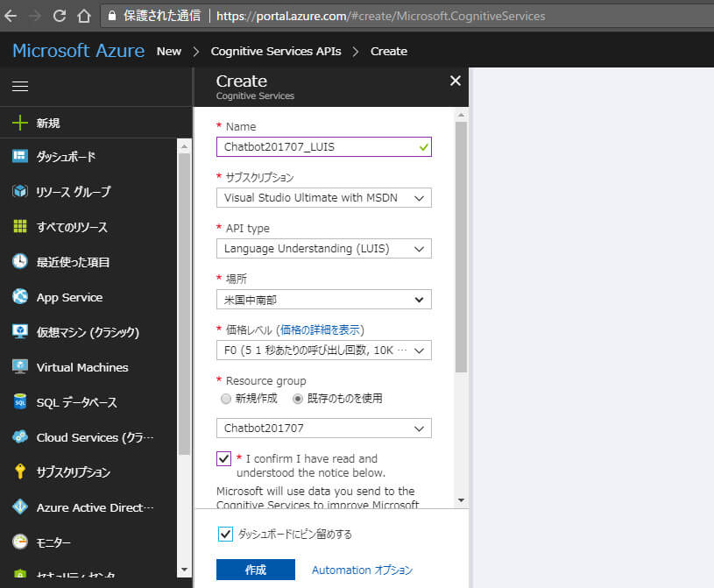This screenshot has height=588, width=714.
Task: Open 仮想マシン (クラシック) icon
Action: point(20,331)
